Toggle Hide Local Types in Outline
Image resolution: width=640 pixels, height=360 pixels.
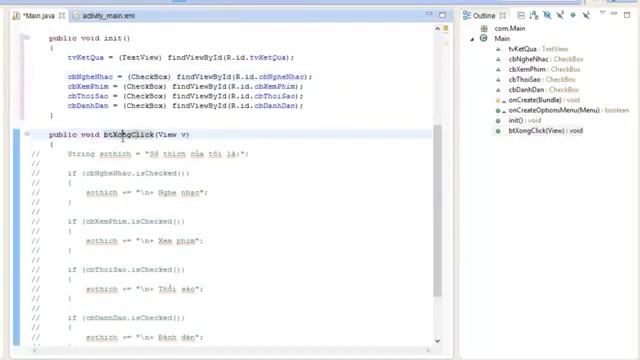[x=586, y=16]
